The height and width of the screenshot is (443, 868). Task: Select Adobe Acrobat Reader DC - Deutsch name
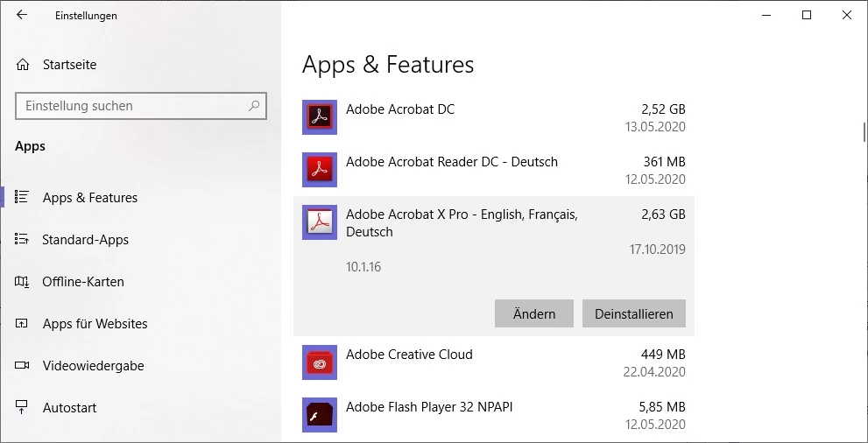point(452,161)
